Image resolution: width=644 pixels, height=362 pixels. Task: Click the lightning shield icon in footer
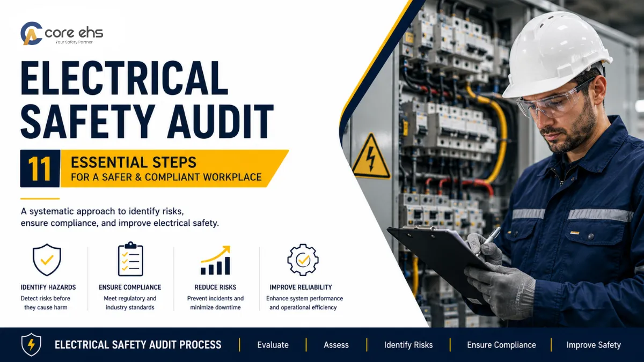click(x=31, y=344)
